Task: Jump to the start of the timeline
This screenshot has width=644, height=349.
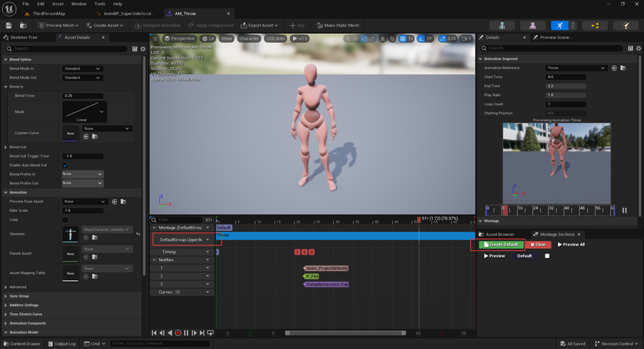Action: pyautogui.click(x=154, y=333)
